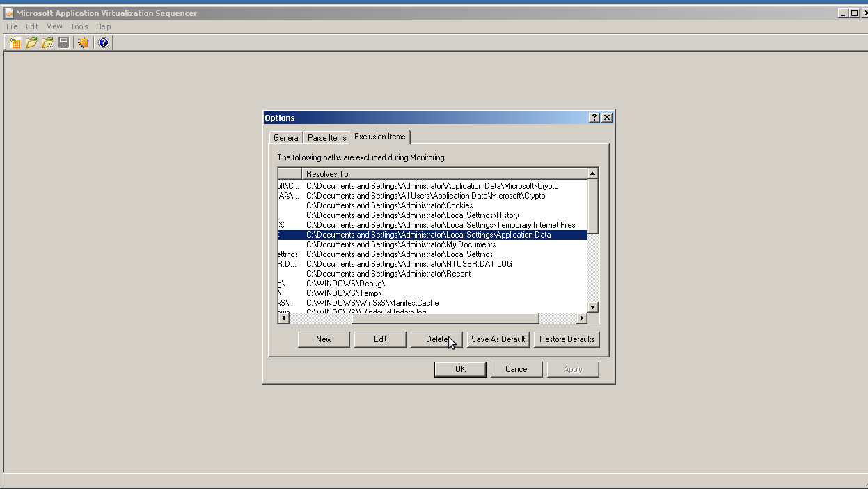
Task: Click the list's vertical scroll up arrow
Action: (x=593, y=173)
